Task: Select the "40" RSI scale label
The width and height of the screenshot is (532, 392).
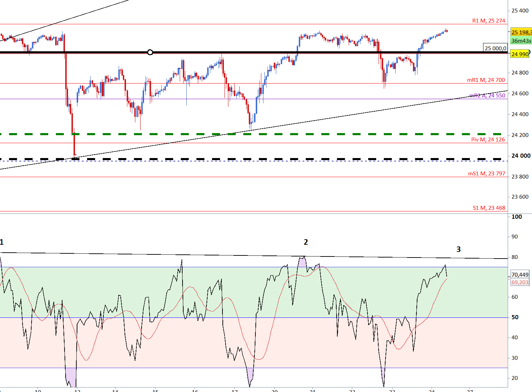Action: click(x=515, y=338)
